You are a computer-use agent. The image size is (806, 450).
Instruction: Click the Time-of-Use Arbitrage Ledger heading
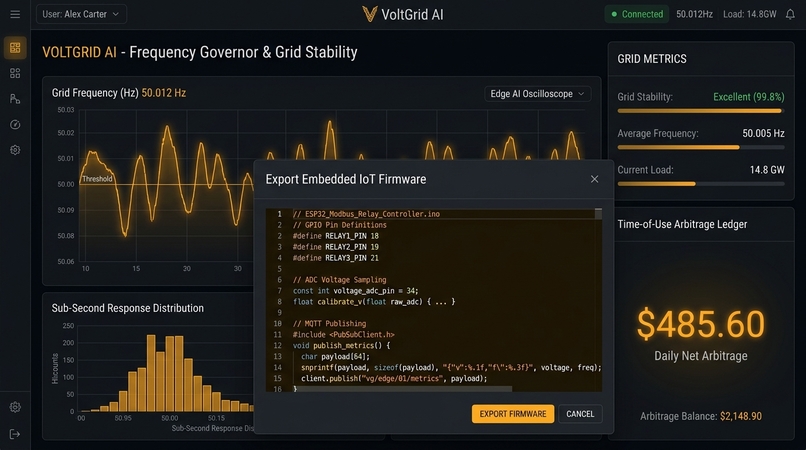pos(682,224)
